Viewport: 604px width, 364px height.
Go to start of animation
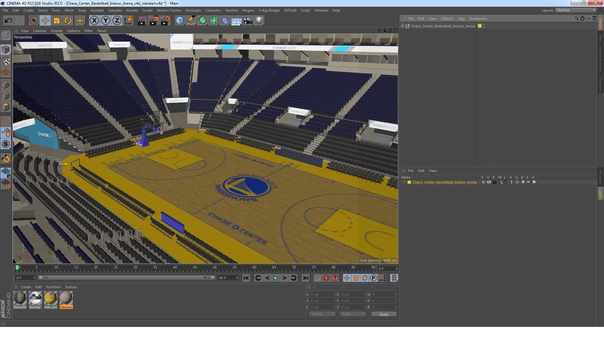pos(246,278)
